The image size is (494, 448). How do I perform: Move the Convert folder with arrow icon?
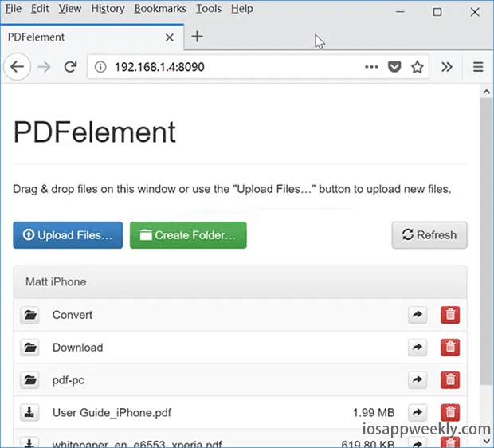(x=418, y=315)
